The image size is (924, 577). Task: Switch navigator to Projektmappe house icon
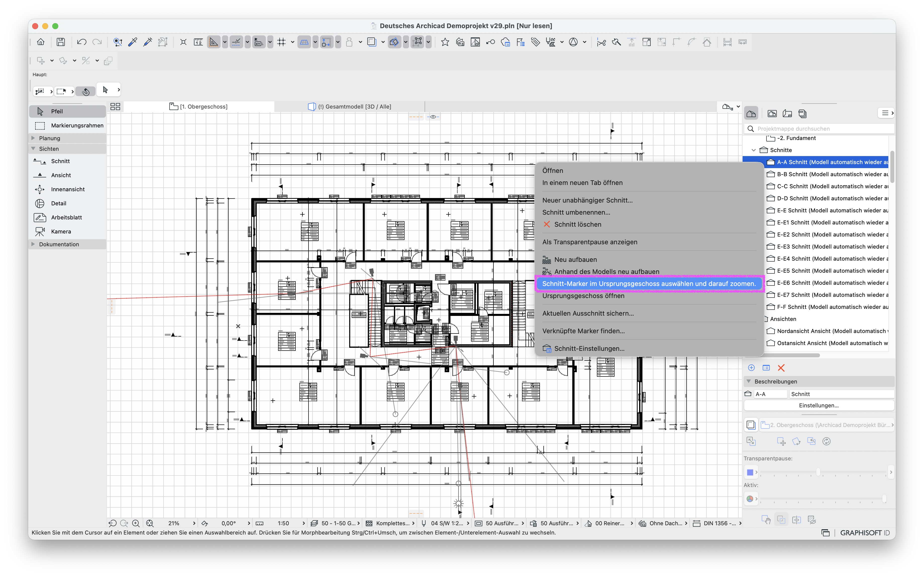[x=751, y=114]
